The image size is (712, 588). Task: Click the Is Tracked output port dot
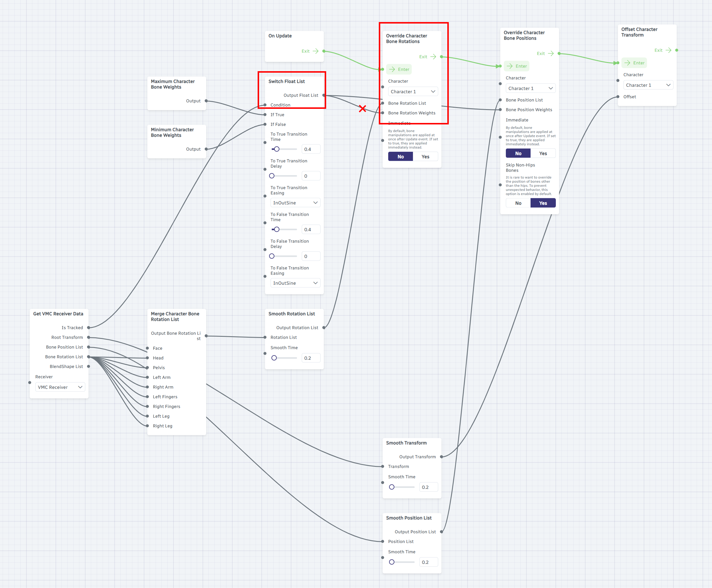(88, 327)
